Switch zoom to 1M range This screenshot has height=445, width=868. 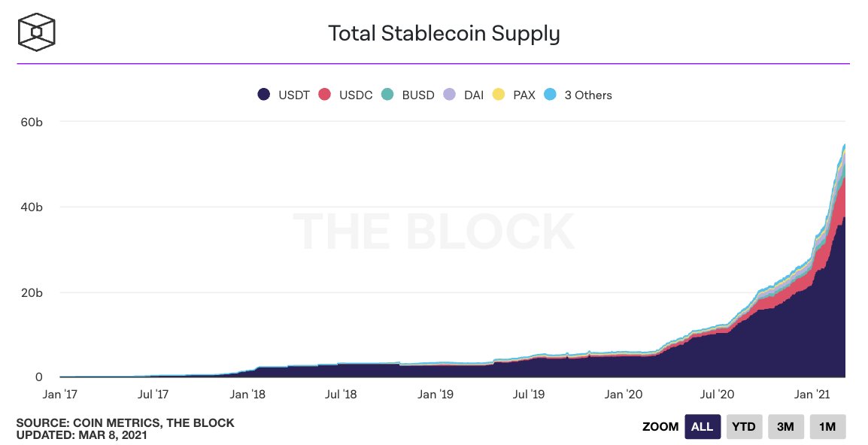827,427
